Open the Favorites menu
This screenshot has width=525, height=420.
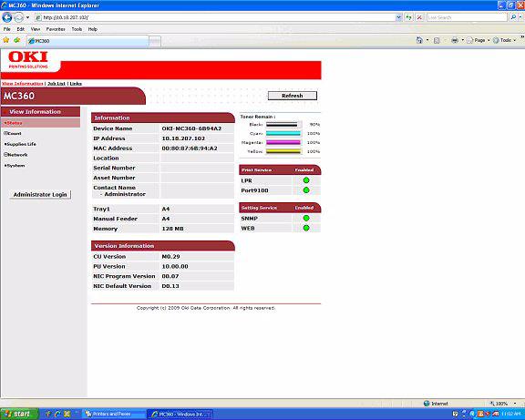tap(56, 29)
